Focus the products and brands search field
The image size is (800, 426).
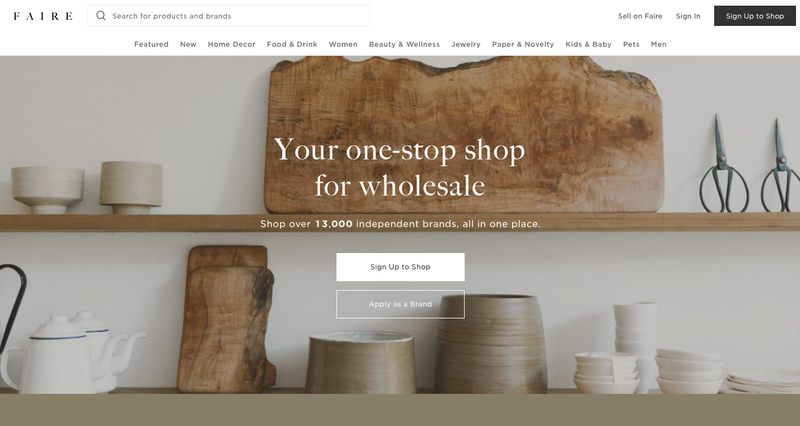(x=229, y=16)
